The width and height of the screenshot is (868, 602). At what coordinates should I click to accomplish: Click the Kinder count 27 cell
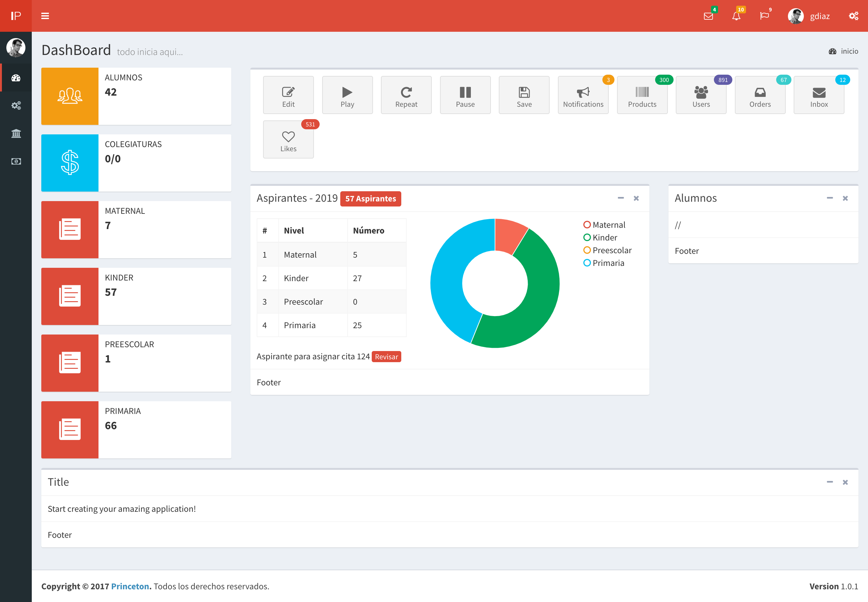tap(376, 278)
